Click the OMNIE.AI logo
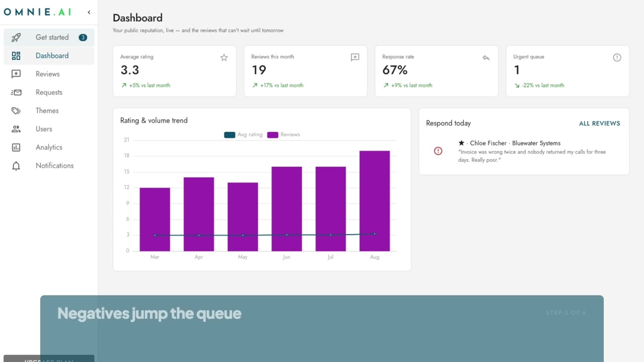The image size is (644, 362). [x=38, y=12]
